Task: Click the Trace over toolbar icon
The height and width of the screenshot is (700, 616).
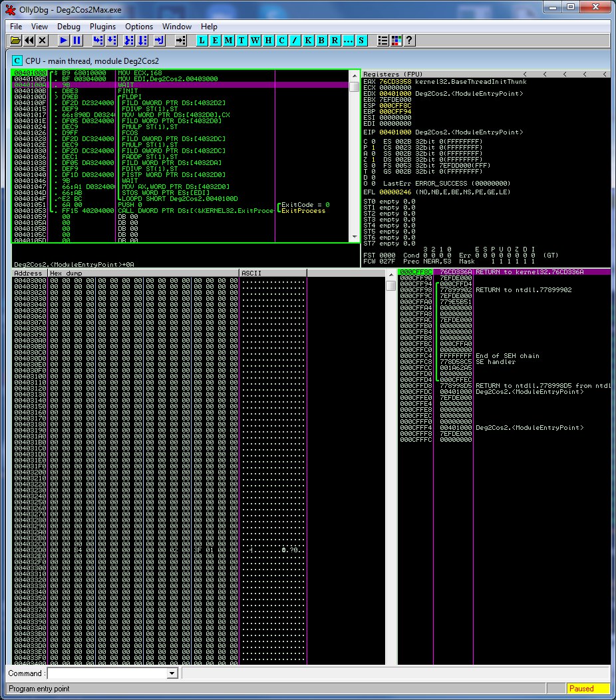Action: [x=142, y=41]
